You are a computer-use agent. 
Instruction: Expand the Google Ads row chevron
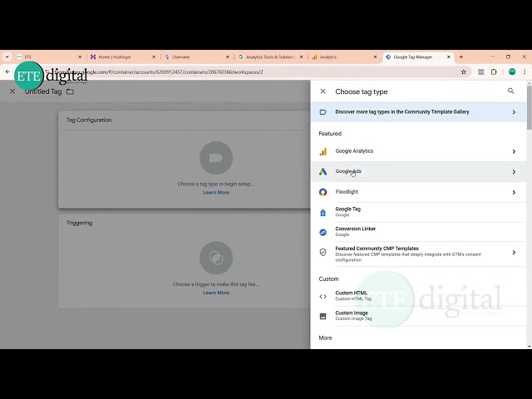click(514, 172)
